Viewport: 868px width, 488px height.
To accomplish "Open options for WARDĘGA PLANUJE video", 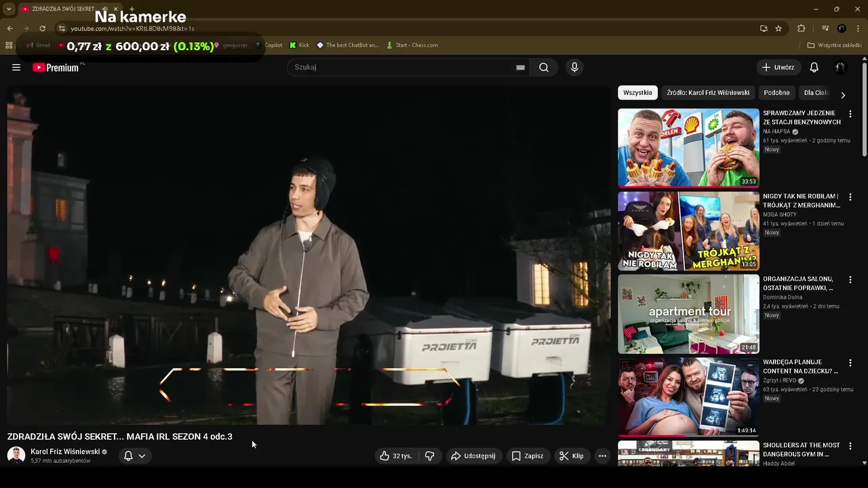I will (850, 363).
